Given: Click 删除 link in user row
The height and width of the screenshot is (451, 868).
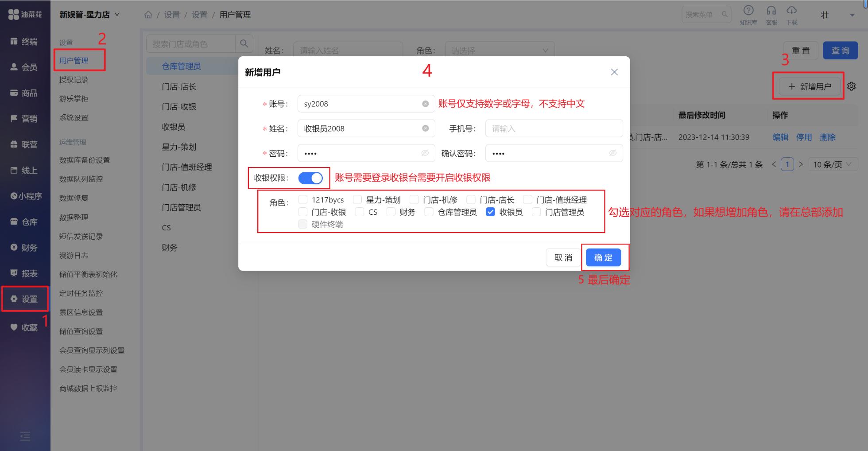Looking at the screenshot, I should (827, 137).
